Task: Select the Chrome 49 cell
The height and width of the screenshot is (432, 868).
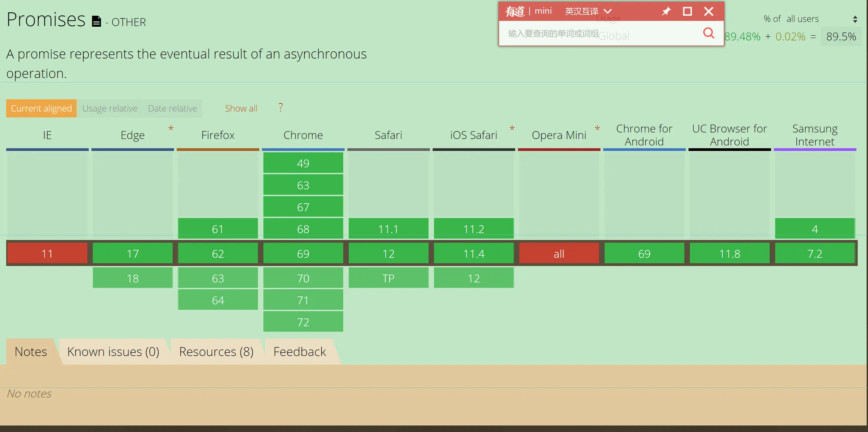Action: tap(303, 163)
